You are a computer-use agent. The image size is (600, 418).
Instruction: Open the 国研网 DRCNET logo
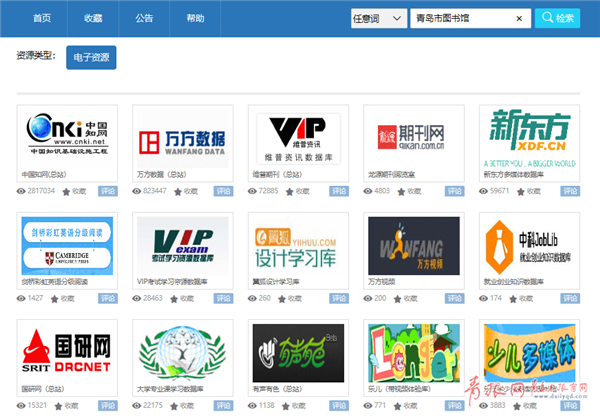(67, 352)
